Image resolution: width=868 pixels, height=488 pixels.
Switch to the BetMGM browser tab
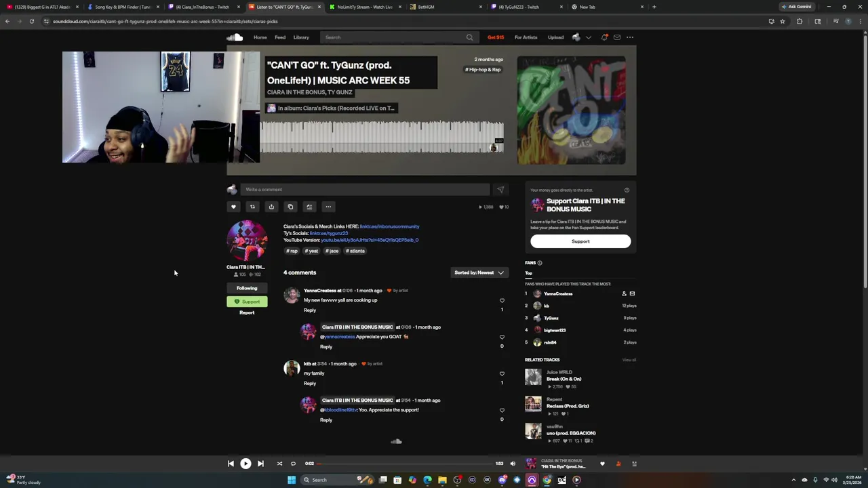tap(446, 7)
